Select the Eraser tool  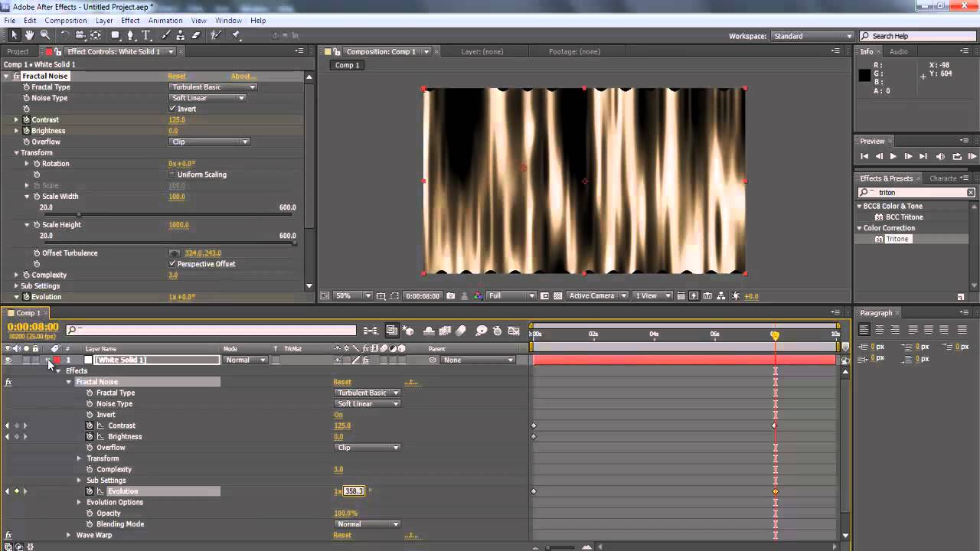pyautogui.click(x=196, y=35)
